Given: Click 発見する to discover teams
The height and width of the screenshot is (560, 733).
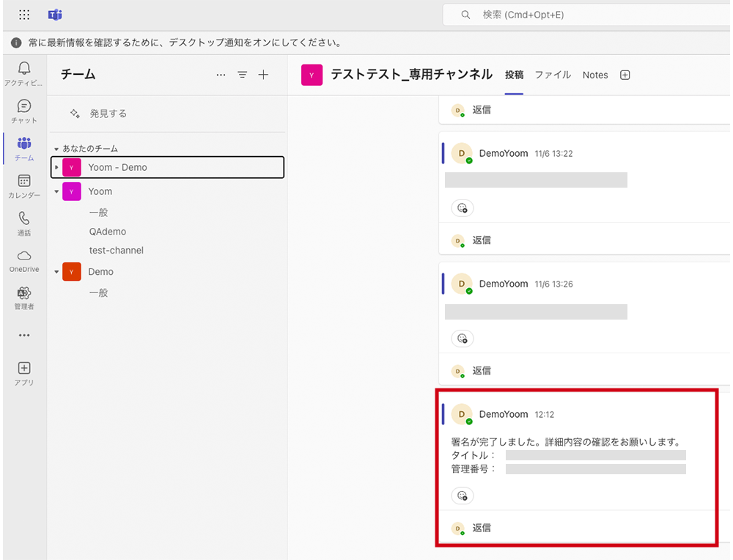Looking at the screenshot, I should 108,114.
